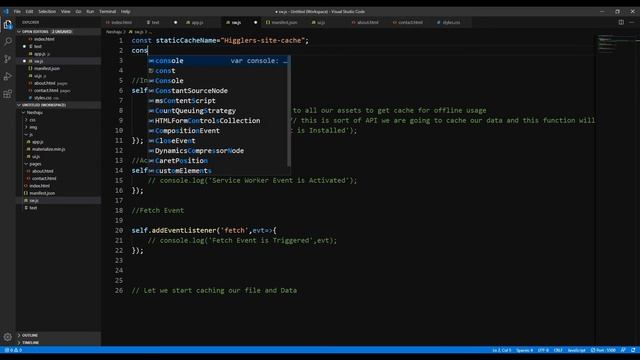The image size is (640, 360).
Task: Open the Explorer view in activity bar
Action: (8, 24)
